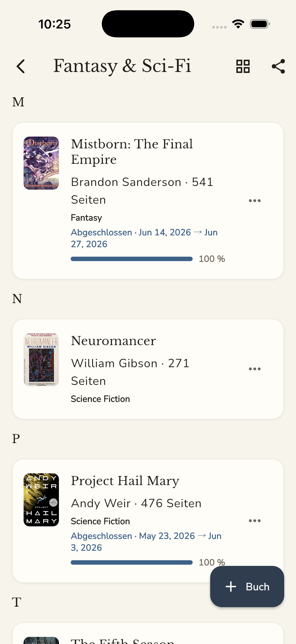
Task: Tap the Wi-Fi status icon
Action: pyautogui.click(x=238, y=24)
